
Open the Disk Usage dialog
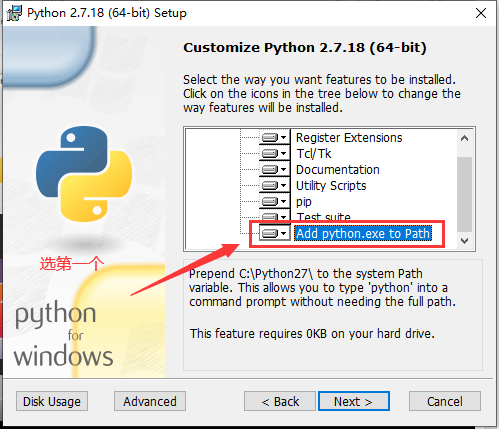(52, 401)
